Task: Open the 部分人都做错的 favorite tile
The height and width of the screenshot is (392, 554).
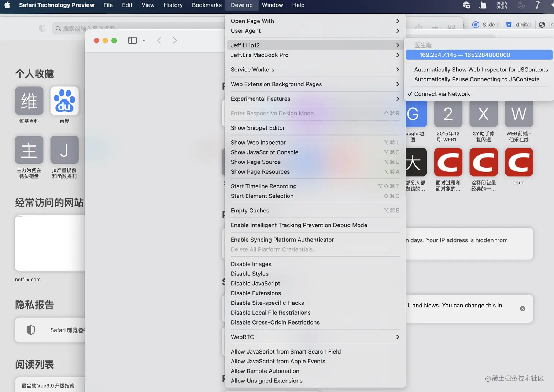Action: [416, 162]
